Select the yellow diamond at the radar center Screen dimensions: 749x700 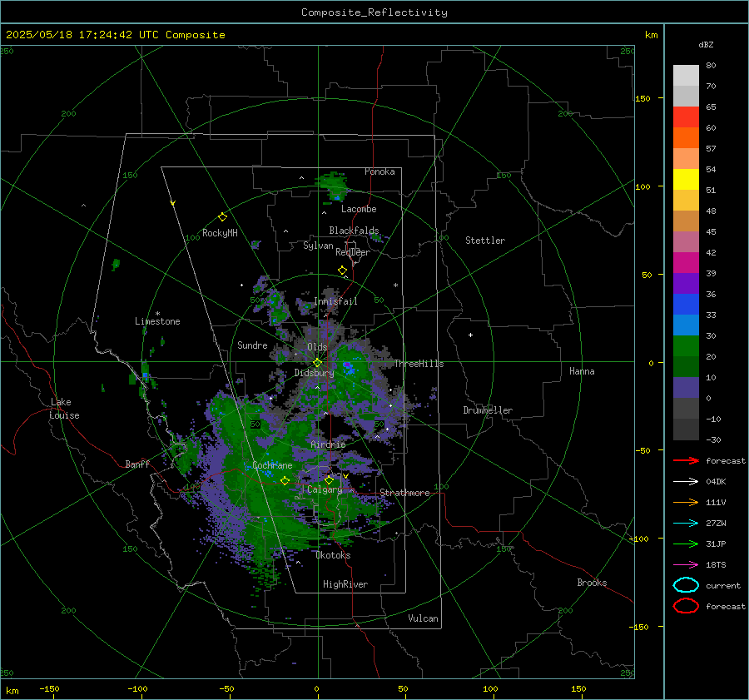[x=317, y=363]
